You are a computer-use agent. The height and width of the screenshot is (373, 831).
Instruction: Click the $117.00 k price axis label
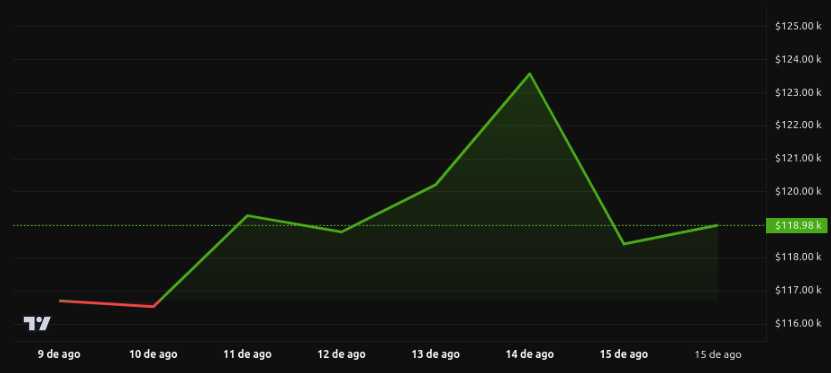click(x=798, y=290)
